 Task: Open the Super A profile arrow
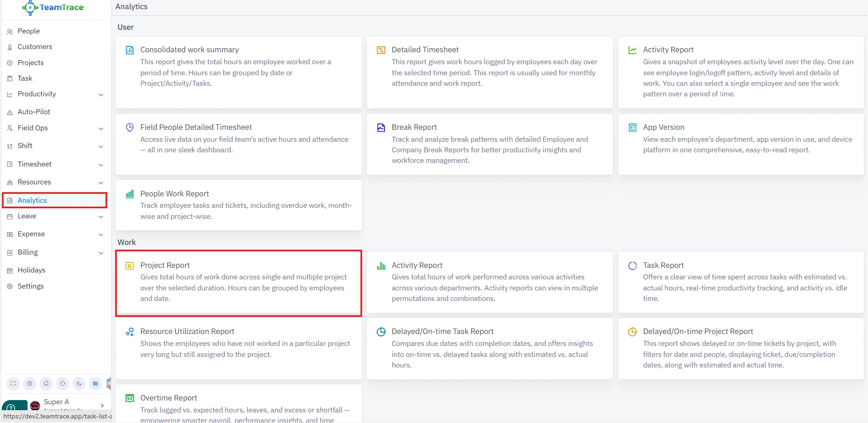[x=102, y=406]
